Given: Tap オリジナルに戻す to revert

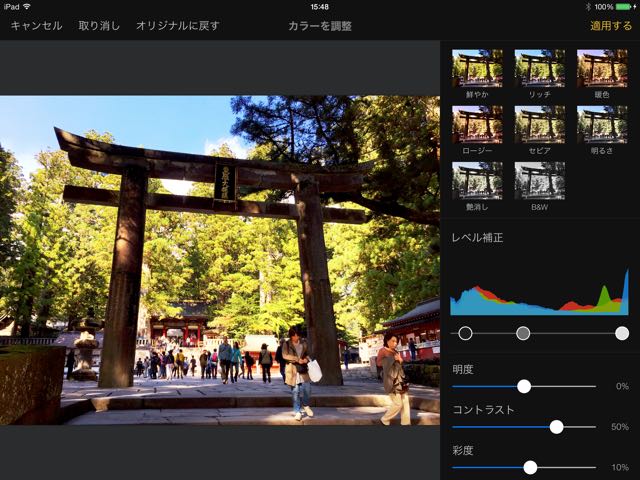Looking at the screenshot, I should (x=178, y=26).
